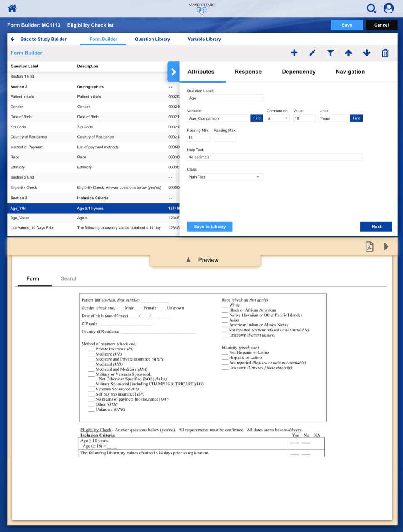403x532 pixels.
Task: Open Question Library tab
Action: (x=152, y=39)
